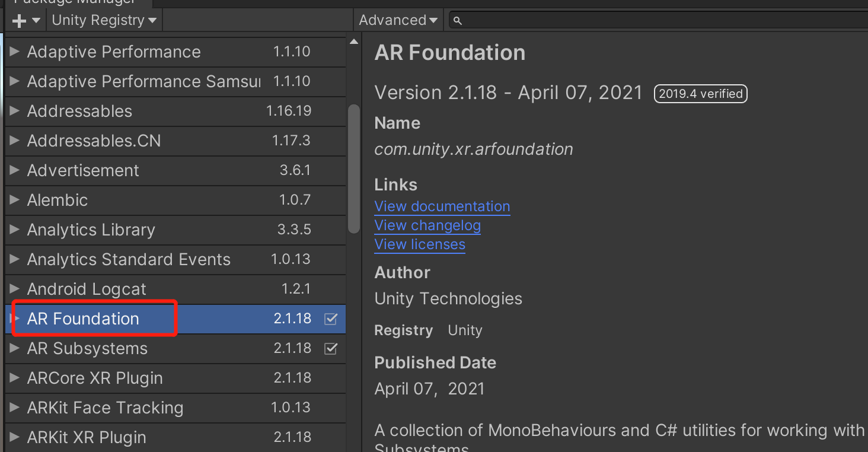Image resolution: width=868 pixels, height=452 pixels.
Task: Expand Android Logcat disclosure triangle
Action: [x=15, y=289]
